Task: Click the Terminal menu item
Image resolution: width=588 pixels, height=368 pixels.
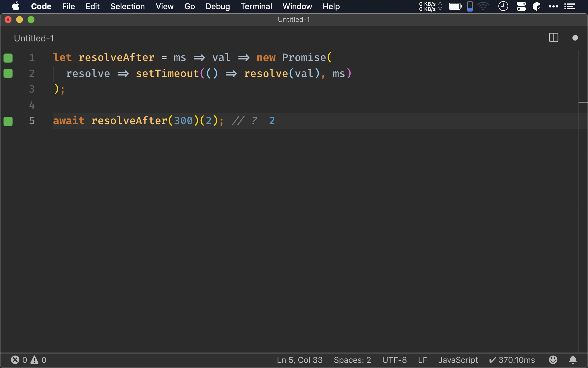Action: pos(256,6)
